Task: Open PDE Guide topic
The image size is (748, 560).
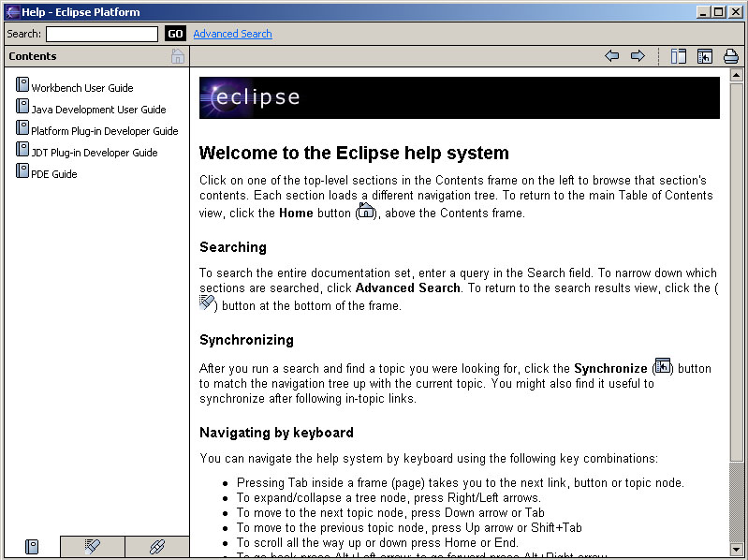Action: (x=54, y=174)
